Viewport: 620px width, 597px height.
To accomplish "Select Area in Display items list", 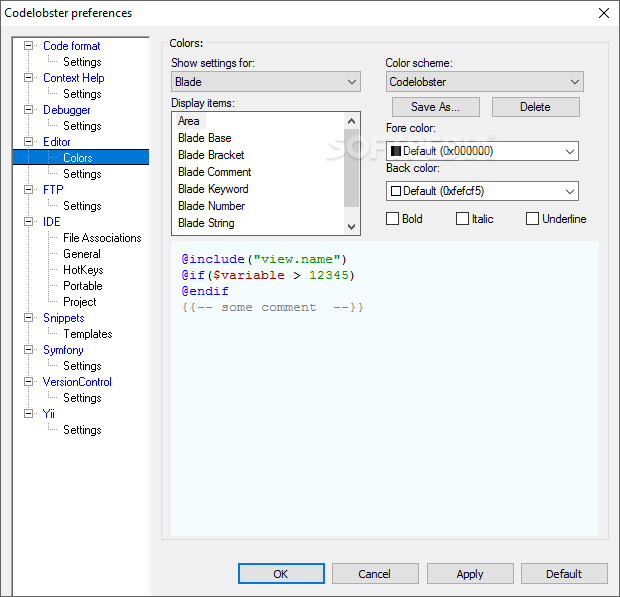I will (189, 121).
